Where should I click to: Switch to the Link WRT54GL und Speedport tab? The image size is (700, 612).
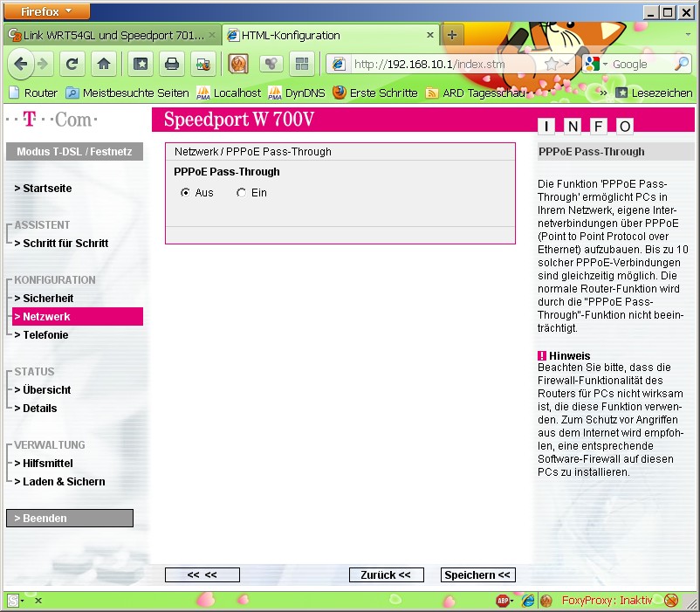[x=112, y=35]
